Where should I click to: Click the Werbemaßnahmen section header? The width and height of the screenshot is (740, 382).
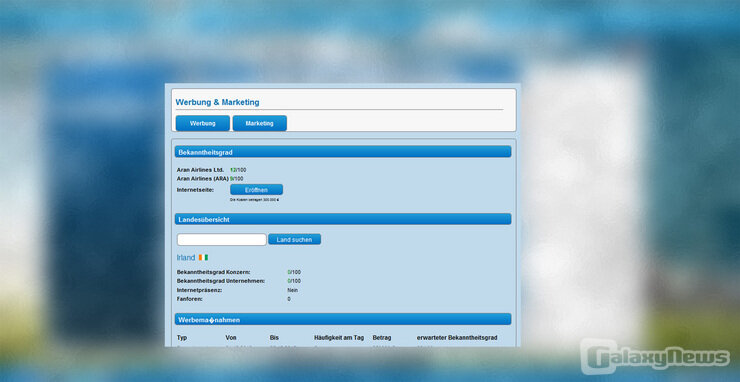point(343,320)
